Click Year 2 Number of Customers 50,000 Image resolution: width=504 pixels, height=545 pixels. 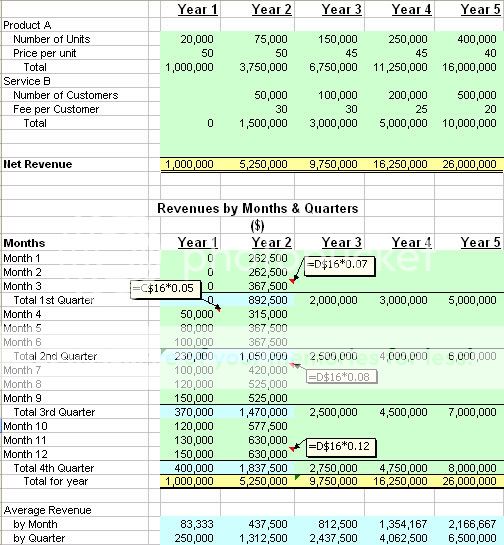271,95
